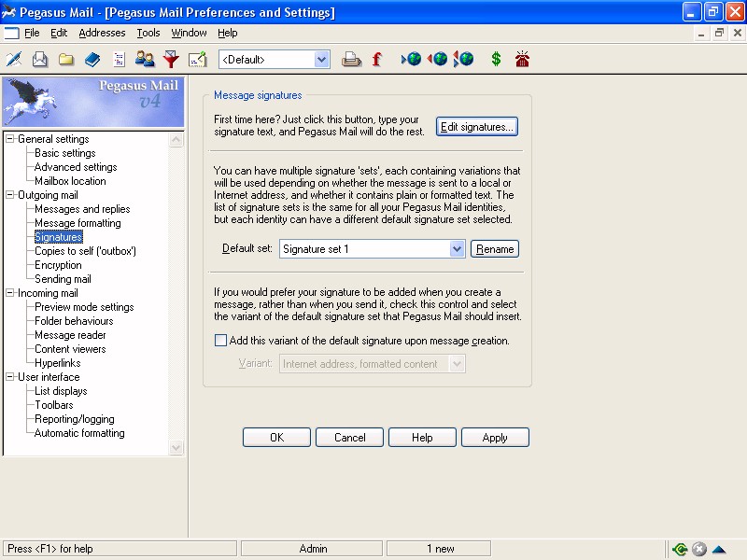
Task: Open the File menu
Action: pos(32,33)
